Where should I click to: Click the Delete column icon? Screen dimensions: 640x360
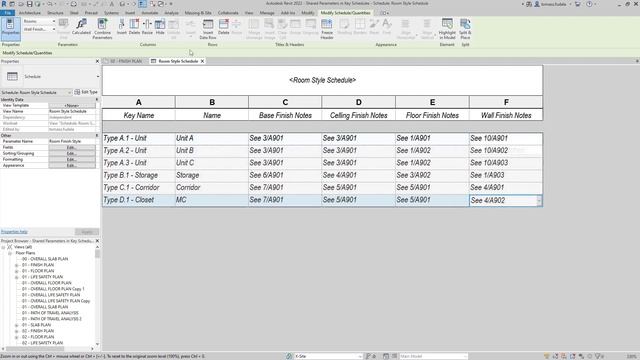tap(134, 27)
